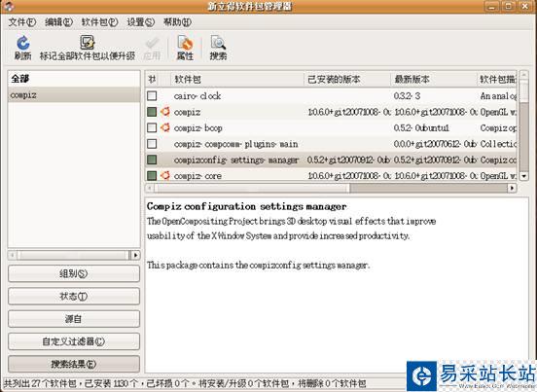Toggle the compiz-bcop package checkbox

click(152, 127)
